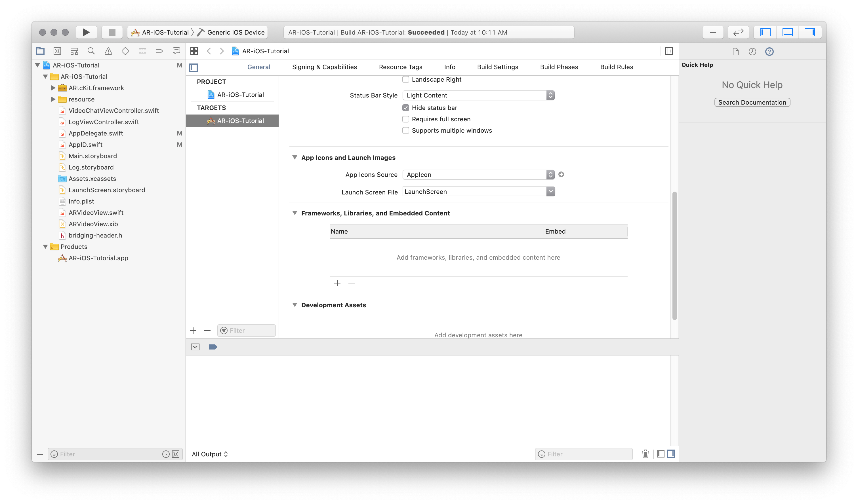Show only the console pane
Viewport: 858px width, 504px height.
(671, 454)
